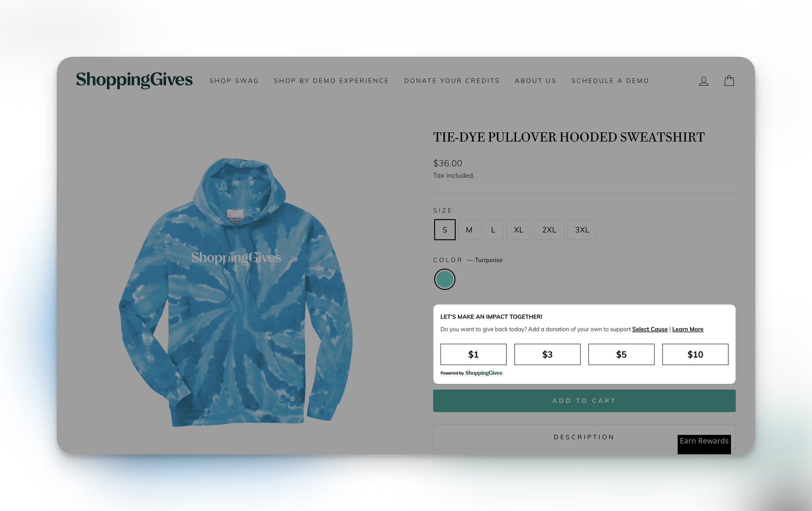Click the $5 donation amount button
The height and width of the screenshot is (511, 812).
coord(621,354)
